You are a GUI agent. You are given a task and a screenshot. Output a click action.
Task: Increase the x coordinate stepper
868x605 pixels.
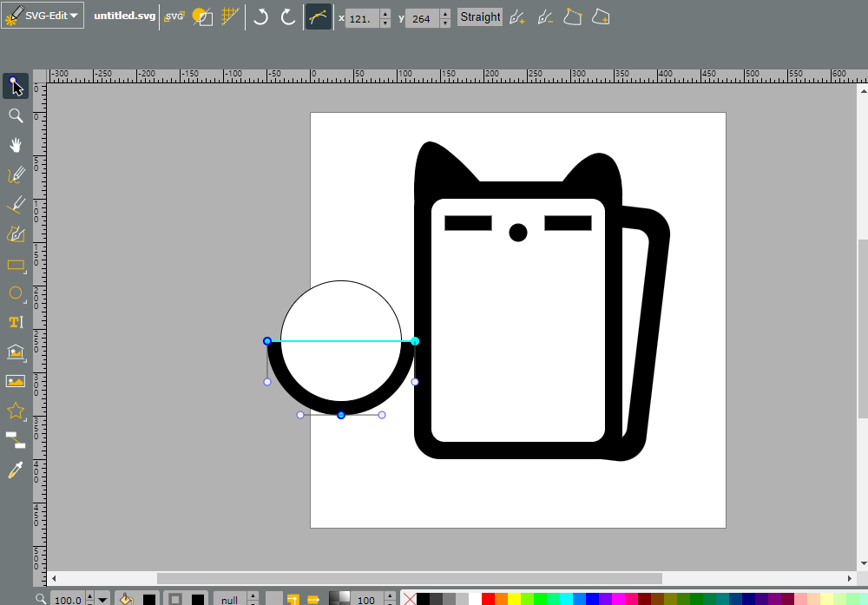pyautogui.click(x=385, y=13)
